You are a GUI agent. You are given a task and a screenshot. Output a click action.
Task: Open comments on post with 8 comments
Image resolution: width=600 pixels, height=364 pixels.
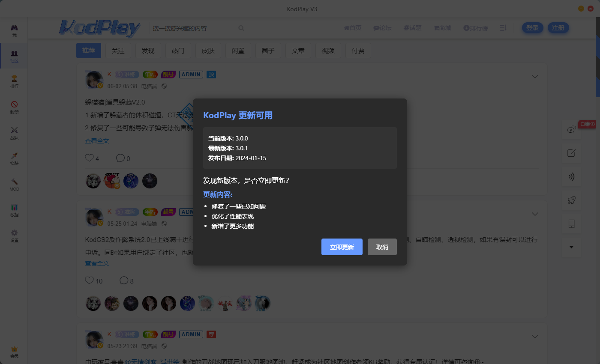124,280
